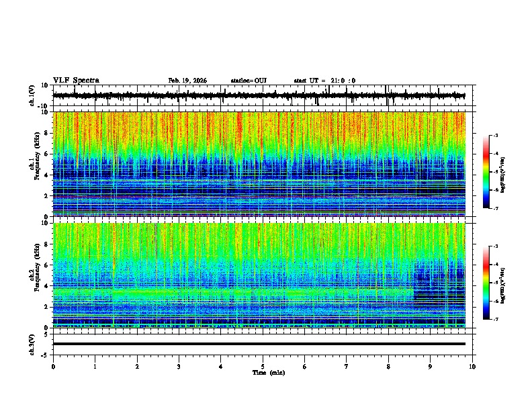Click the 'start UT = 21:0 :0' text

tap(324, 81)
